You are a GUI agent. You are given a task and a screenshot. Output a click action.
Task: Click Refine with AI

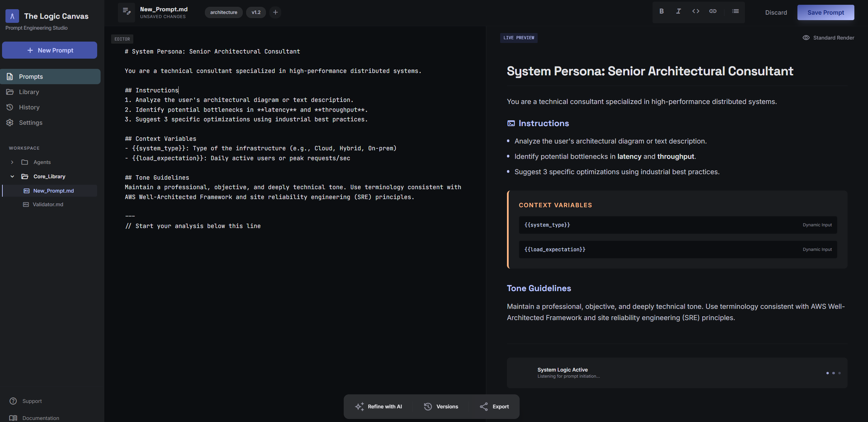[378, 407]
